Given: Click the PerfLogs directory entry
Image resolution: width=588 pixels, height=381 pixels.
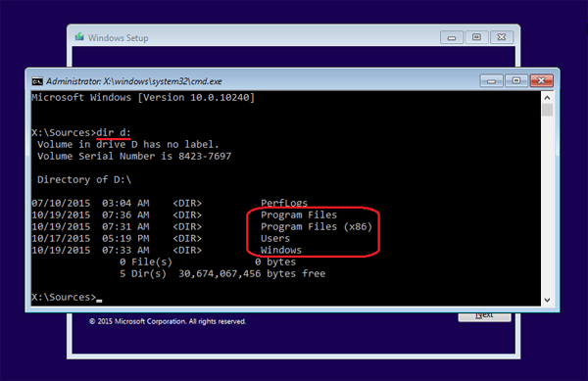Looking at the screenshot, I should 284,203.
